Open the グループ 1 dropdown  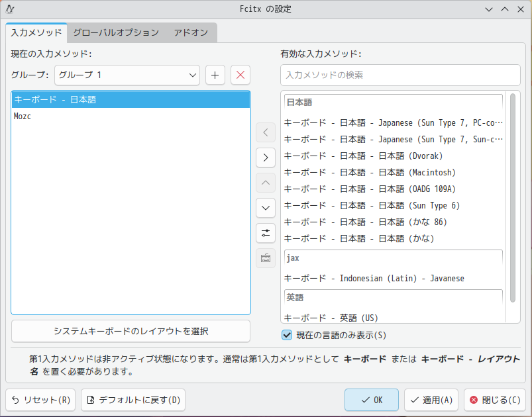(x=127, y=75)
